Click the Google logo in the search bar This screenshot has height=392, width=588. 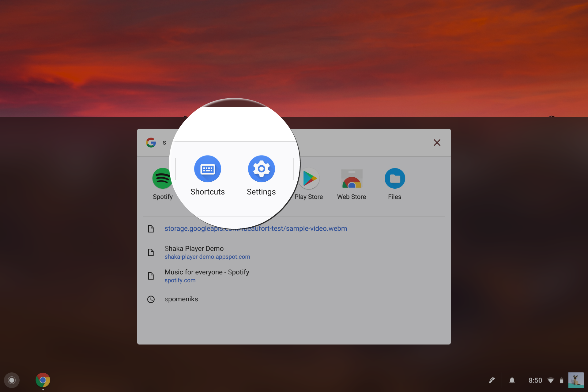[x=151, y=142]
